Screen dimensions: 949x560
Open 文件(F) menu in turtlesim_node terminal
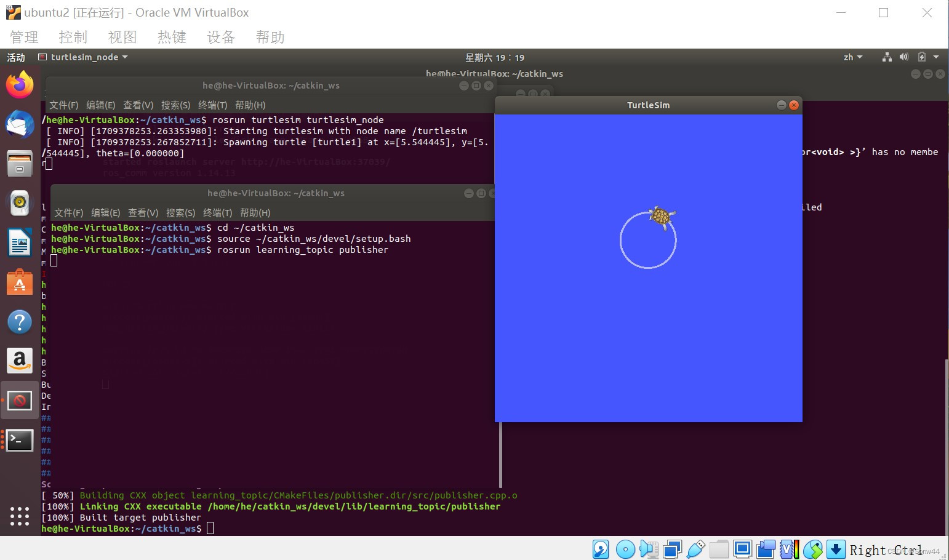coord(64,105)
